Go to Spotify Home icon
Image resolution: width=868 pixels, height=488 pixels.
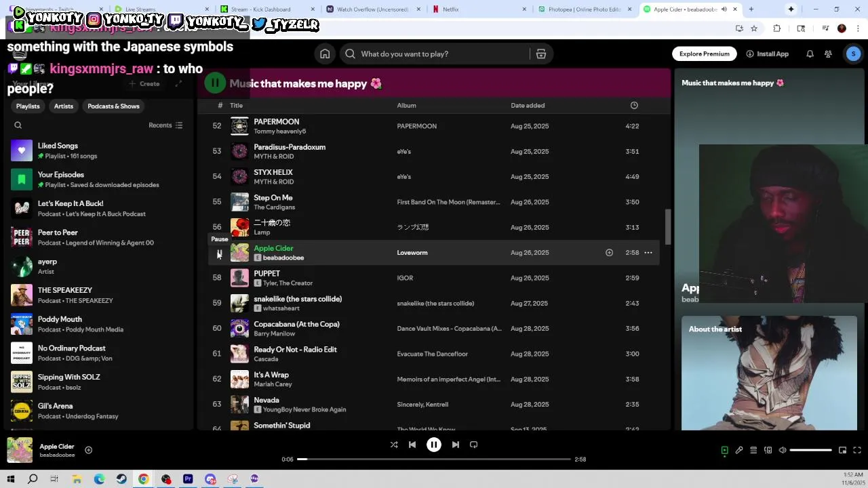pos(325,54)
